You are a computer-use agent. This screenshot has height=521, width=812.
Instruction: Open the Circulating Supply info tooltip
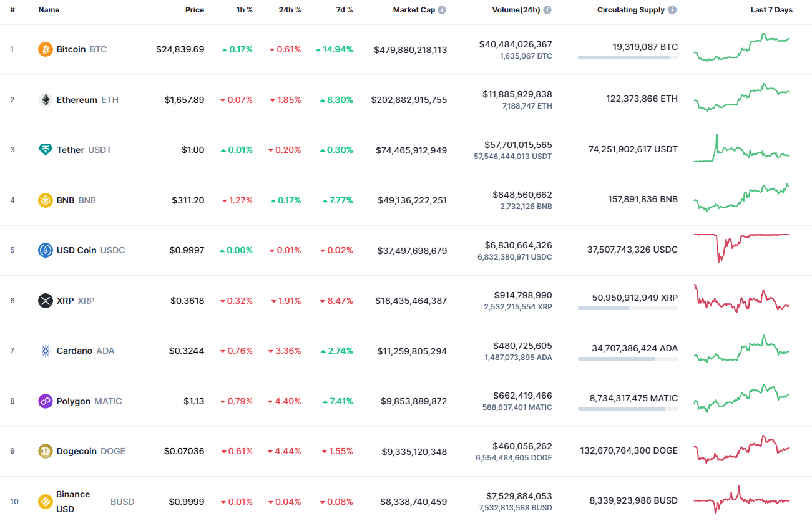point(672,9)
